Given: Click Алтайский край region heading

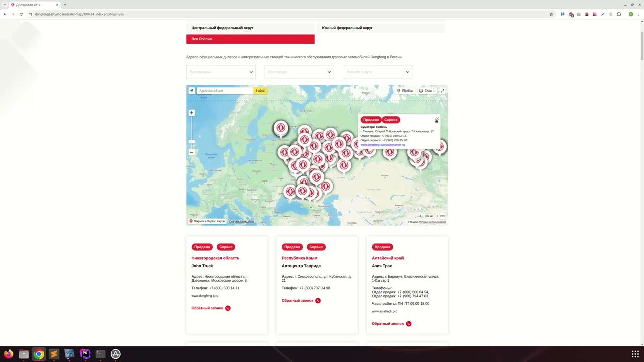Looking at the screenshot, I should (x=387, y=258).
